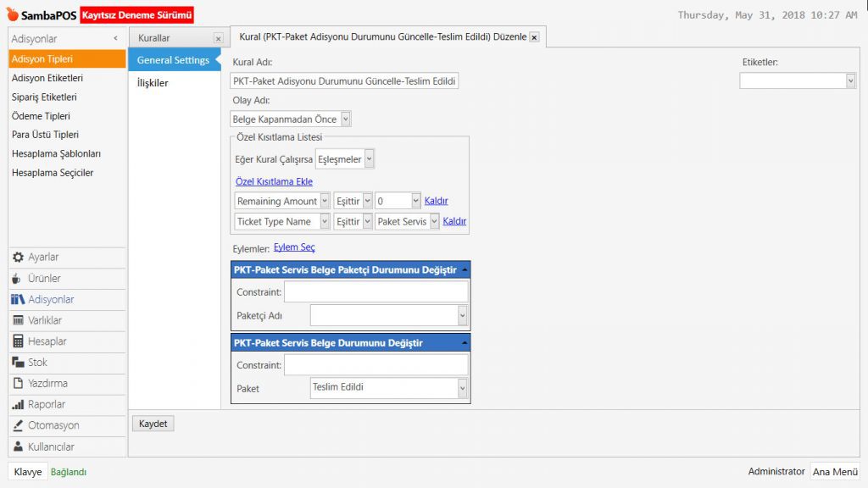Close the rule editing tab
The height and width of the screenshot is (488, 868).
pos(534,38)
